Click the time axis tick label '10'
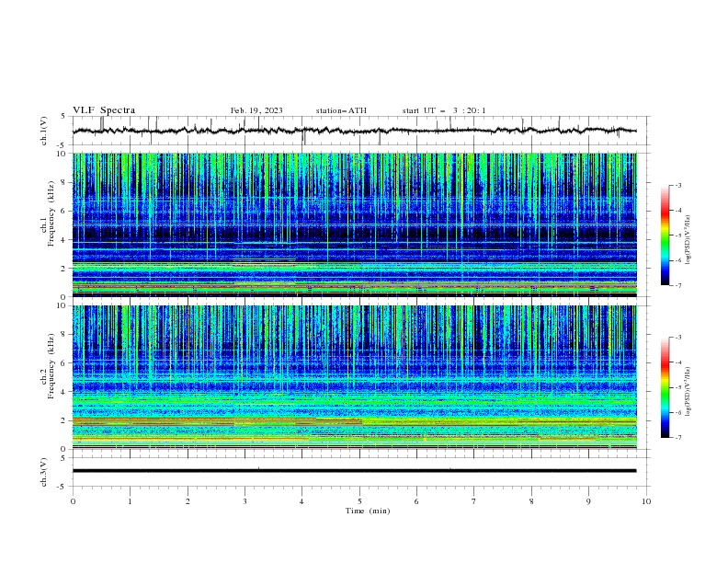 click(x=646, y=501)
